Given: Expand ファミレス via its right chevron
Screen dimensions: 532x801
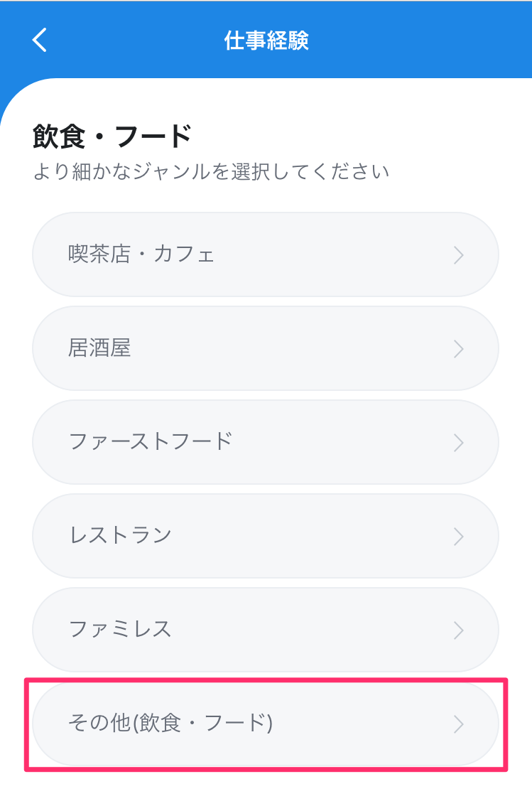Looking at the screenshot, I should click(458, 630).
